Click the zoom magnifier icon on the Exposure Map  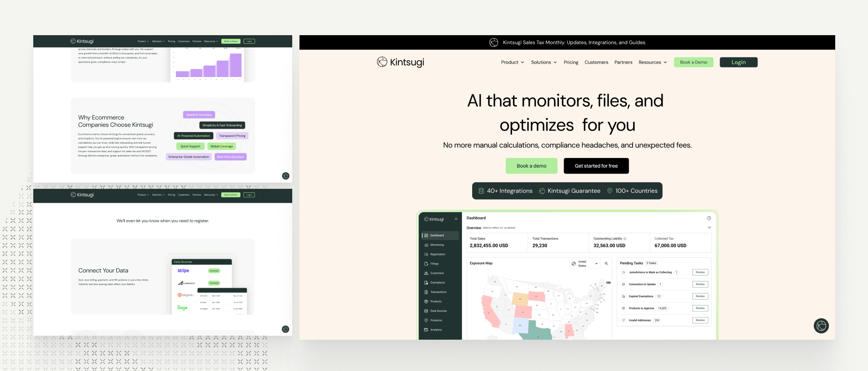(606, 264)
